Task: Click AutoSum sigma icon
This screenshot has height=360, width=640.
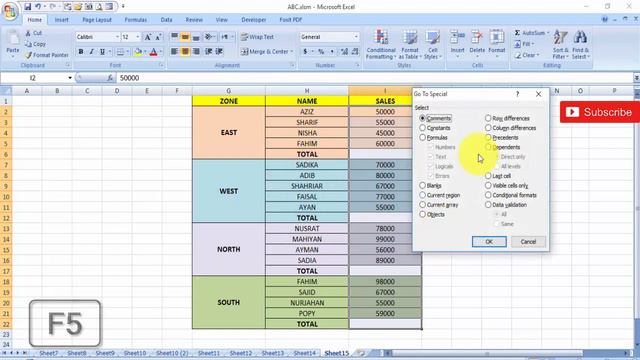Action: [x=518, y=33]
